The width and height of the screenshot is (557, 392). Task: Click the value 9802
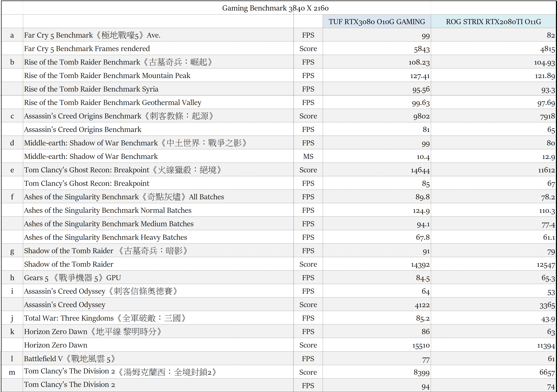pos(421,117)
